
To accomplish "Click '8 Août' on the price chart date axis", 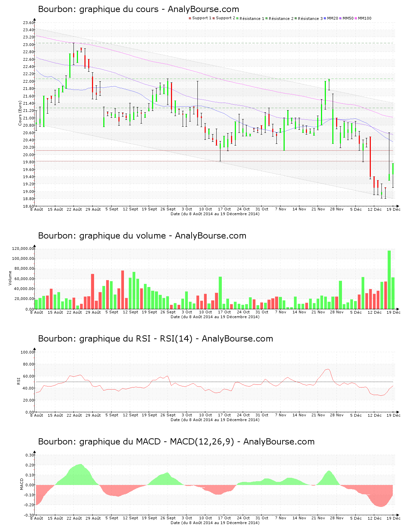I will click(x=37, y=209).
